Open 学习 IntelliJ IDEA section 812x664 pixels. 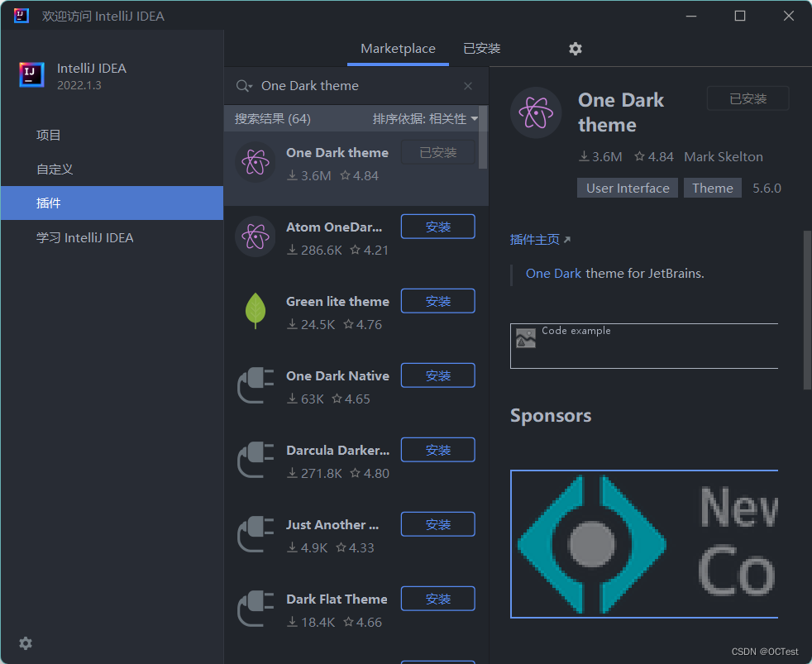point(112,238)
